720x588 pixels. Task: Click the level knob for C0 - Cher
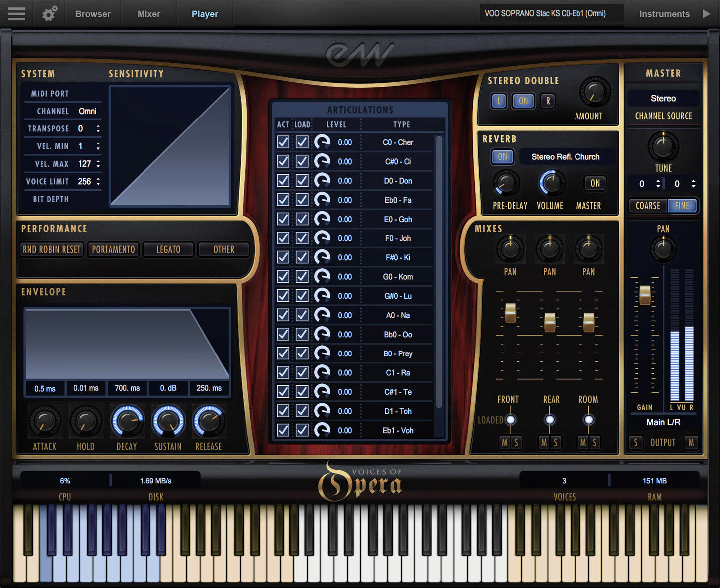click(322, 142)
